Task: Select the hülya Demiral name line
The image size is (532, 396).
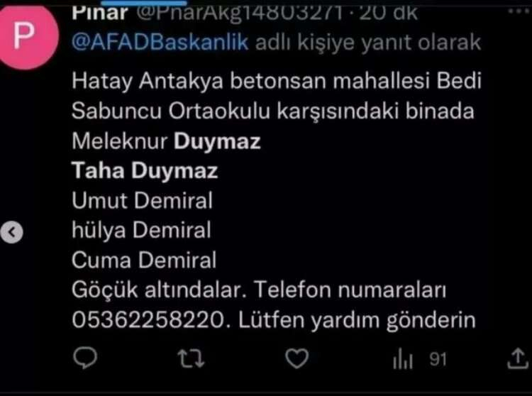Action: coord(141,230)
